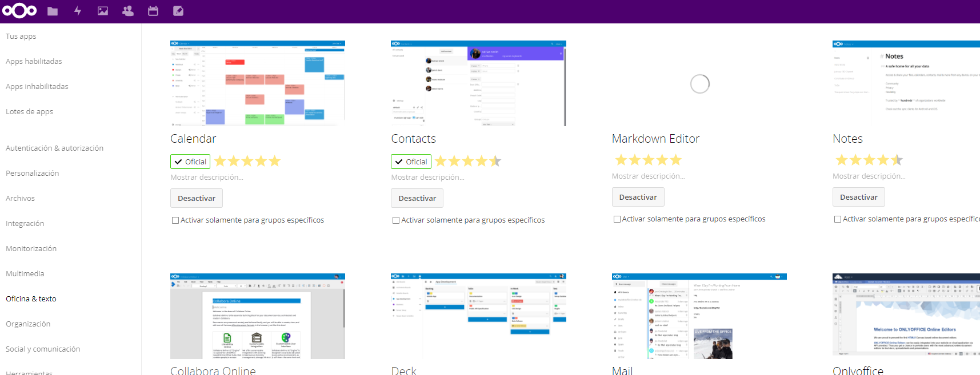Click the Contacts app title
The height and width of the screenshot is (375, 980).
point(413,139)
